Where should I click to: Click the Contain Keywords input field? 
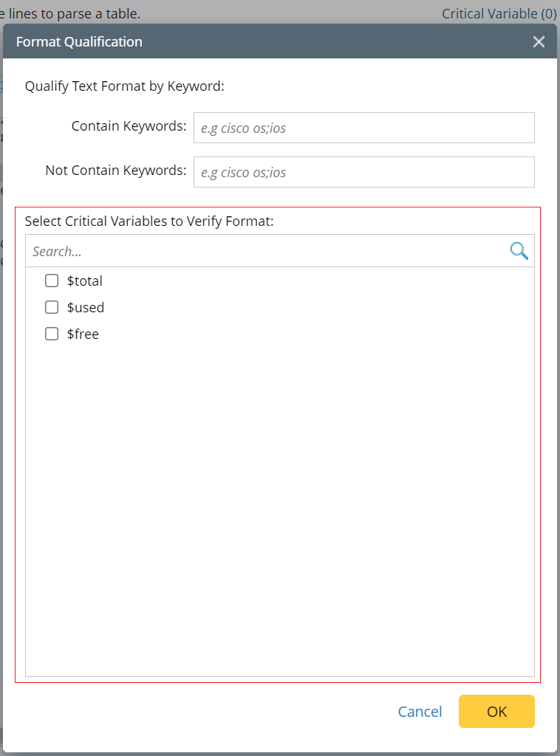363,127
